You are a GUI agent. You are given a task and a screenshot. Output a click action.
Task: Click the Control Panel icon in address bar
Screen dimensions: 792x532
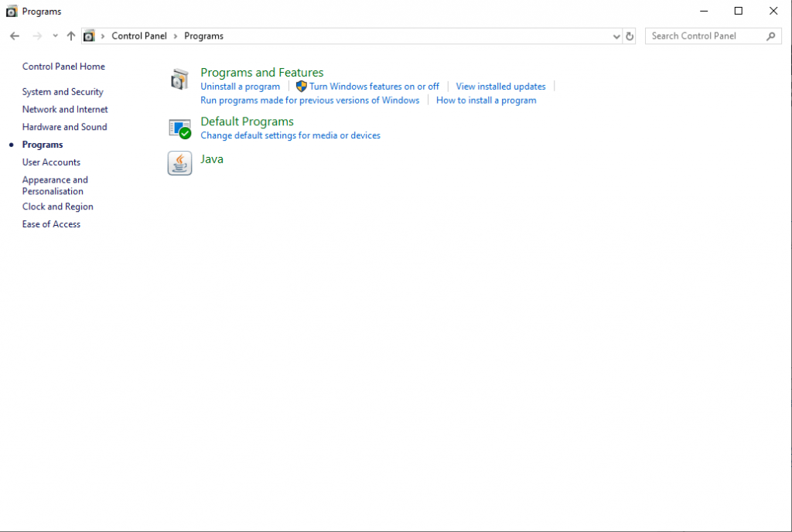coord(89,36)
